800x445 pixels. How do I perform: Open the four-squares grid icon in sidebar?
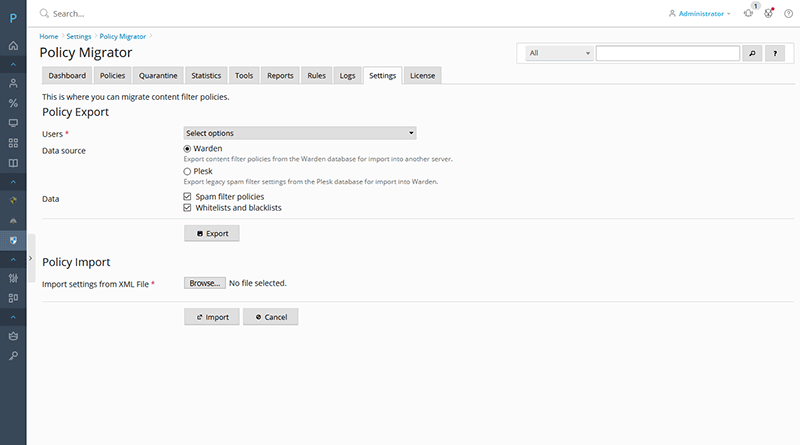[13, 143]
